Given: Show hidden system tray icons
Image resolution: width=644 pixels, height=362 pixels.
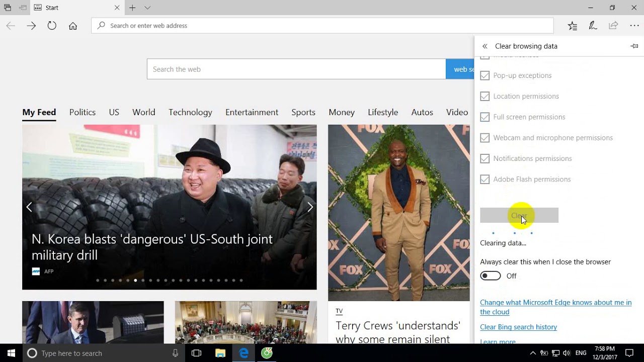Looking at the screenshot, I should point(533,353).
